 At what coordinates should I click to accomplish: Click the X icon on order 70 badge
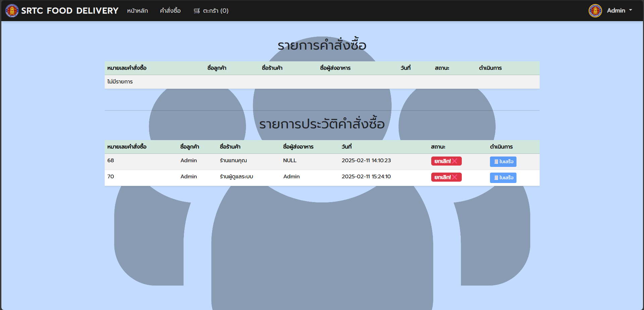(455, 177)
